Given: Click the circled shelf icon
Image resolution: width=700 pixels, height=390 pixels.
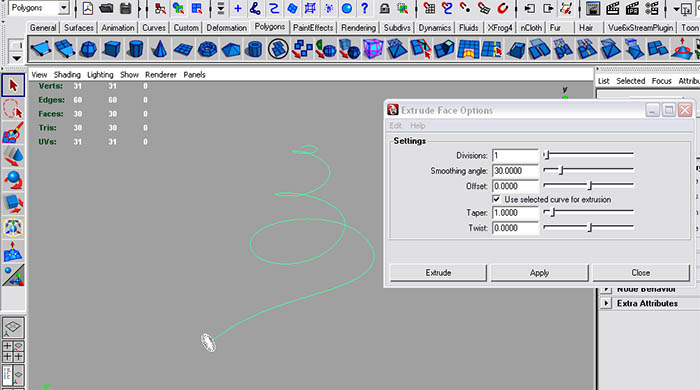Looking at the screenshot, I should (278, 49).
